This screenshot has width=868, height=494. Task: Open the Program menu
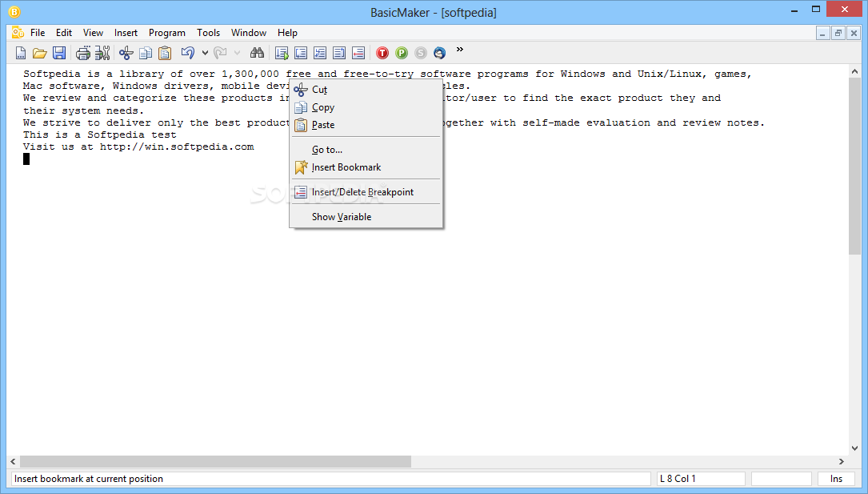click(166, 33)
